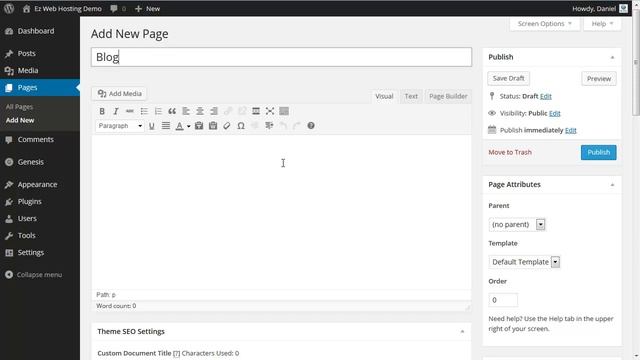The image size is (640, 360).
Task: Click the Preview button
Action: coord(599,79)
